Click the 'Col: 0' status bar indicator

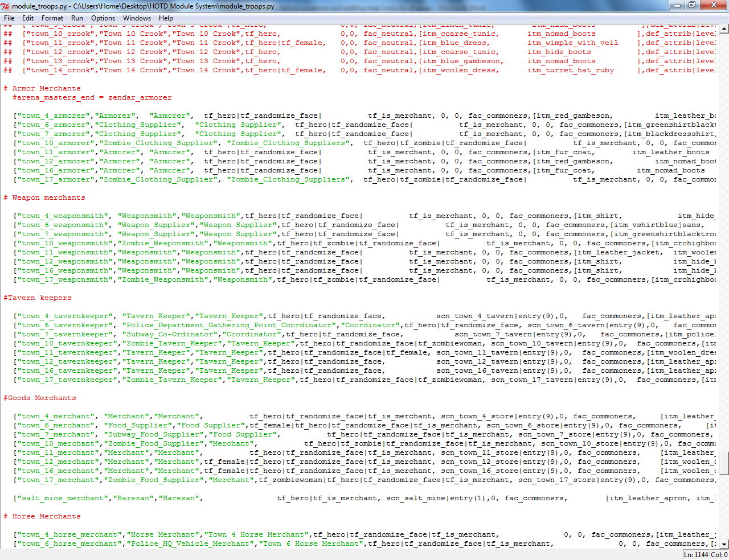pos(719,554)
